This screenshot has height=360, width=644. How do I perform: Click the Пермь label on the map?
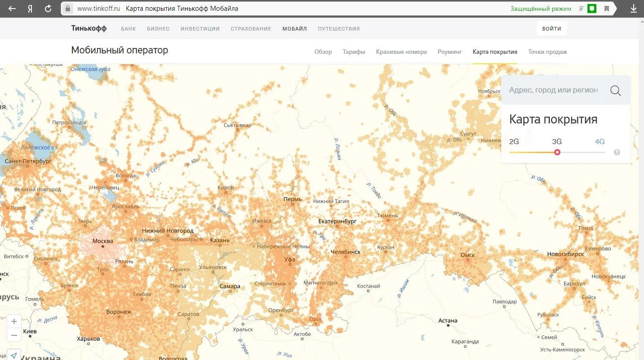point(292,199)
